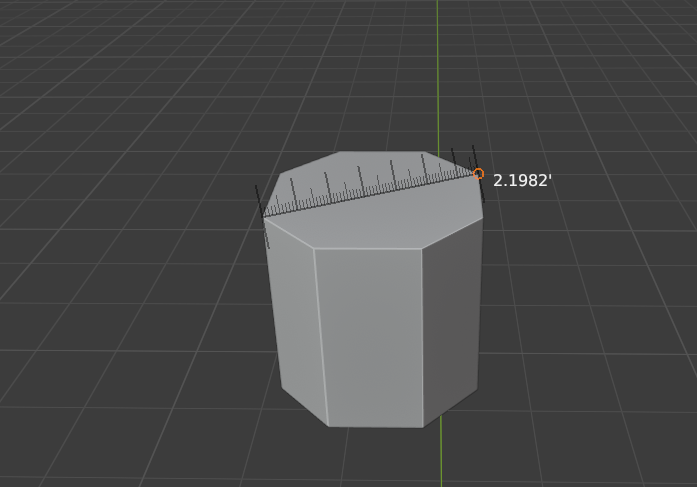The width and height of the screenshot is (697, 487).
Task: Click the left side face of the prism
Action: pos(296,320)
